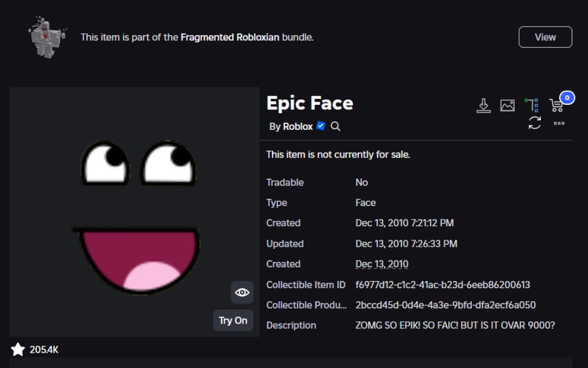This screenshot has width=588, height=368.
Task: Open the shopping cart icon
Action: (556, 105)
